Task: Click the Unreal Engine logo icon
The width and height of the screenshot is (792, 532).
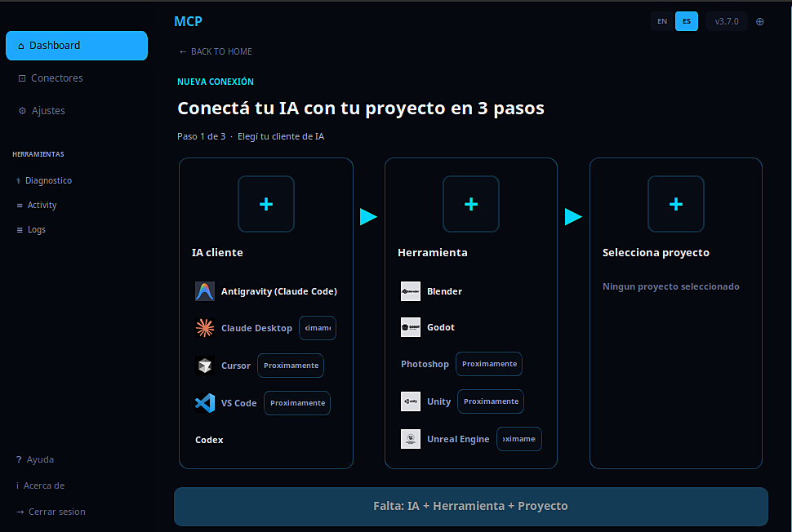Action: coord(410,439)
